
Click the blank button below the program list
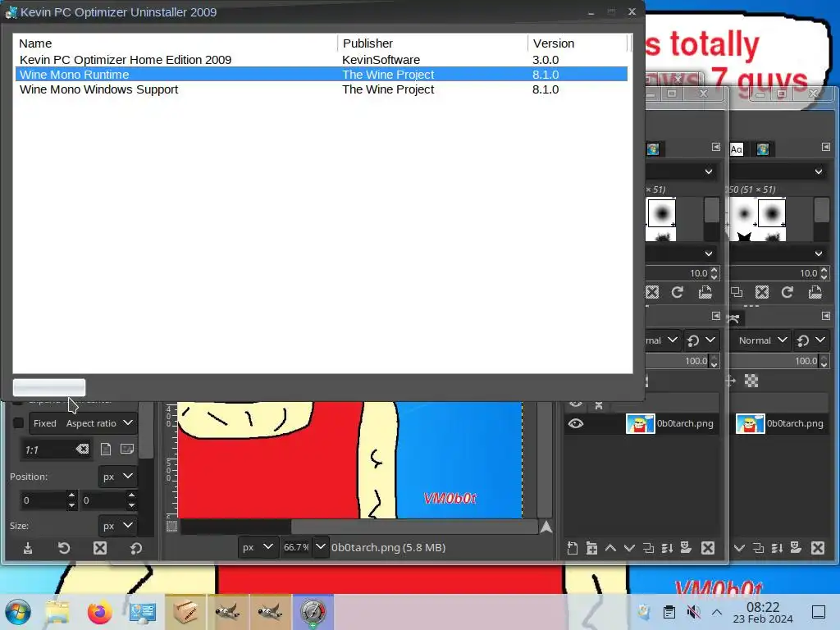(x=49, y=387)
